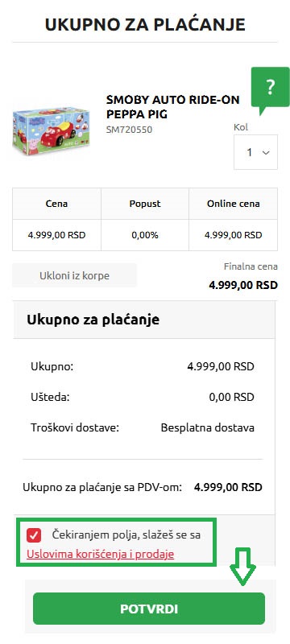Click the Online cena column header
Image resolution: width=290 pixels, height=644 pixels.
click(x=234, y=204)
